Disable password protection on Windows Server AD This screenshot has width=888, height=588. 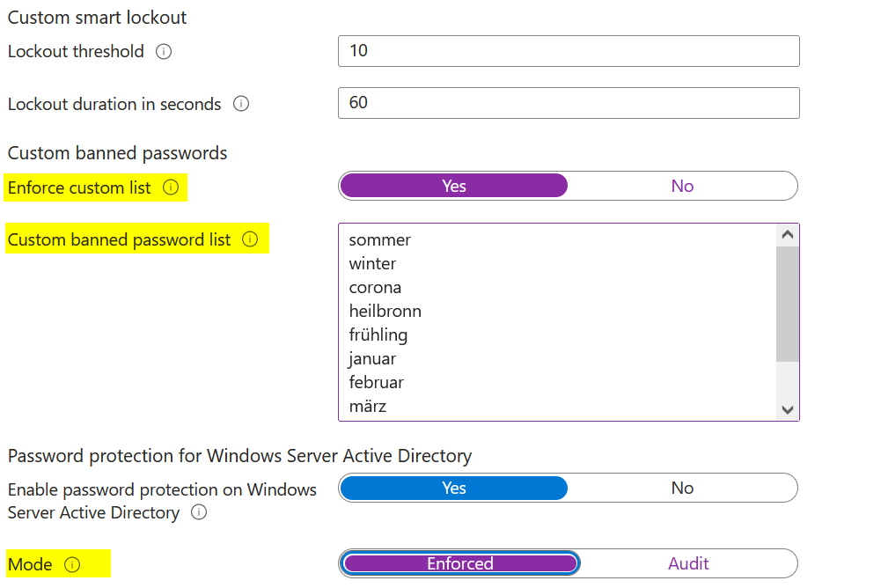(x=683, y=489)
